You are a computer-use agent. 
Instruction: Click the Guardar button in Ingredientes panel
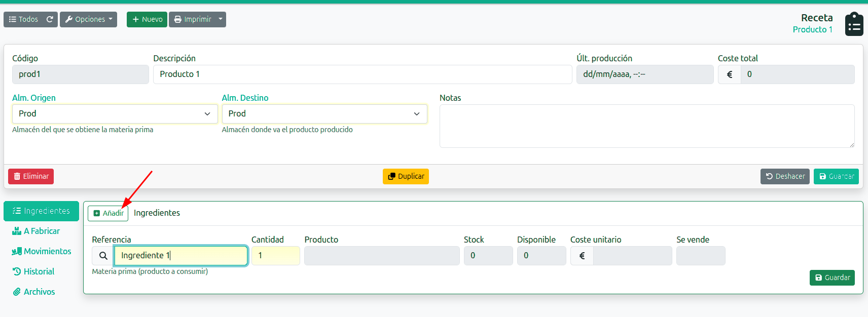click(x=832, y=278)
